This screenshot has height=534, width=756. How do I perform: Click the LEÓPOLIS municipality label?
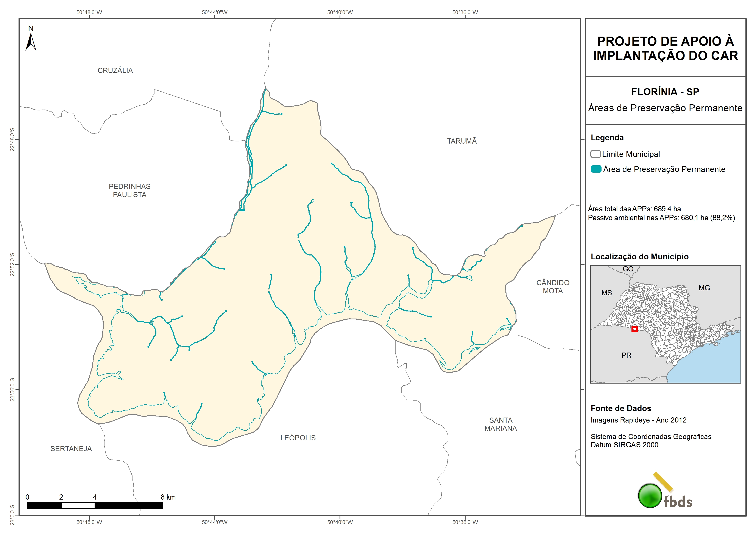pos(298,438)
